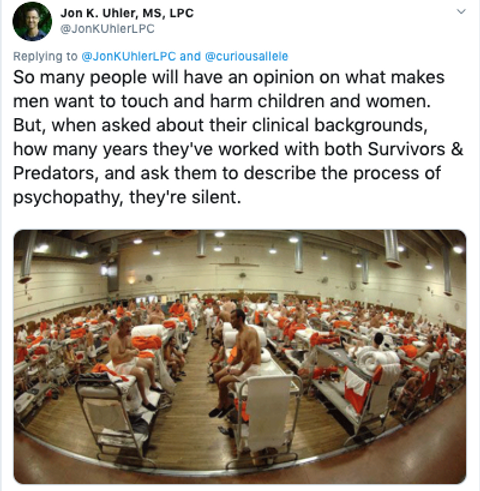Follow the @JonKUhlerLPC link in Replying to
Image resolution: width=480 pixels, height=491 pixels.
point(129,56)
